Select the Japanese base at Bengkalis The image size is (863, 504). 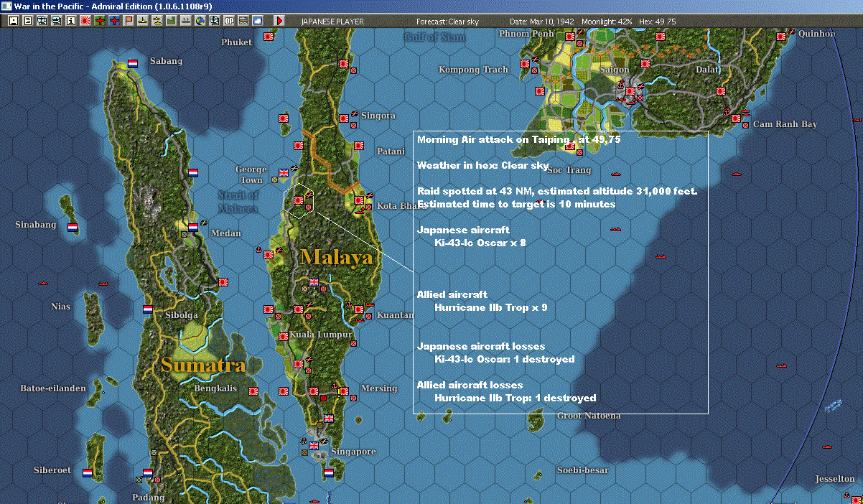(253, 392)
